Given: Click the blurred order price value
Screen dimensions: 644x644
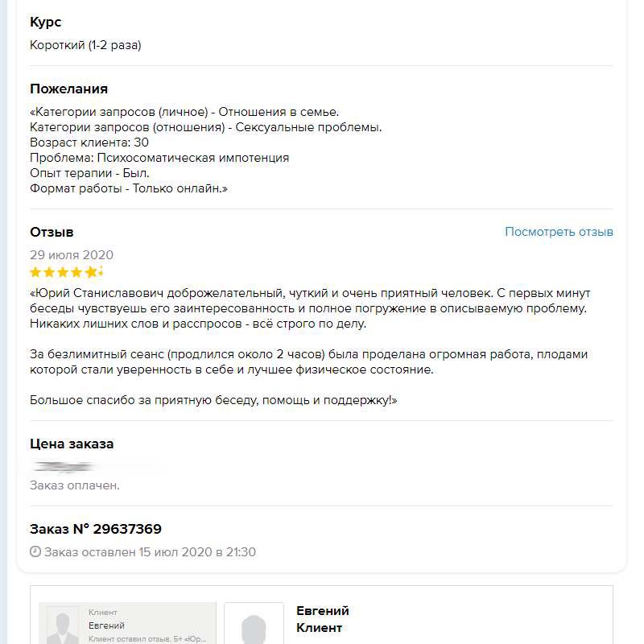Looking at the screenshot, I should (64, 467).
